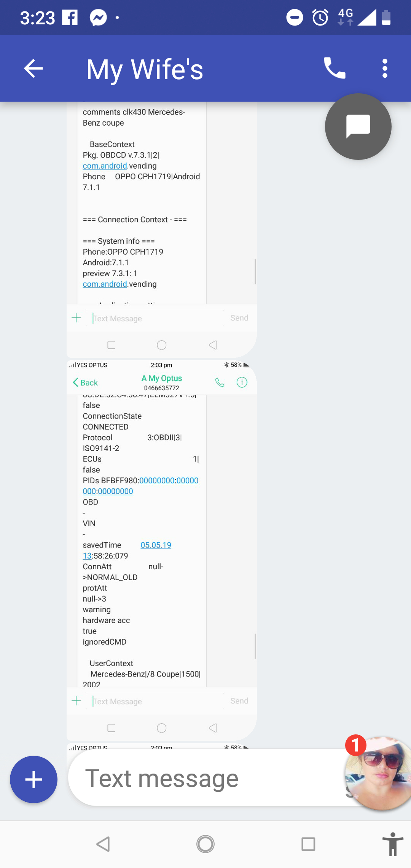
Task: Call My Wife's with phone icon
Action: pyautogui.click(x=335, y=69)
